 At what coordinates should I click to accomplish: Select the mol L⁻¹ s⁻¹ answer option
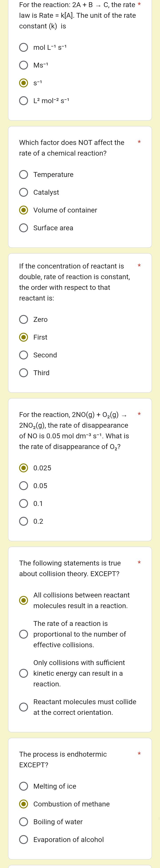(x=24, y=48)
